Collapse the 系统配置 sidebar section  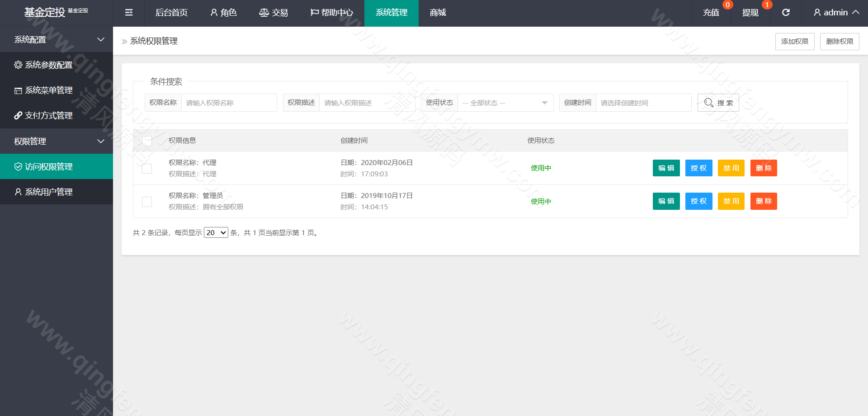coord(100,39)
